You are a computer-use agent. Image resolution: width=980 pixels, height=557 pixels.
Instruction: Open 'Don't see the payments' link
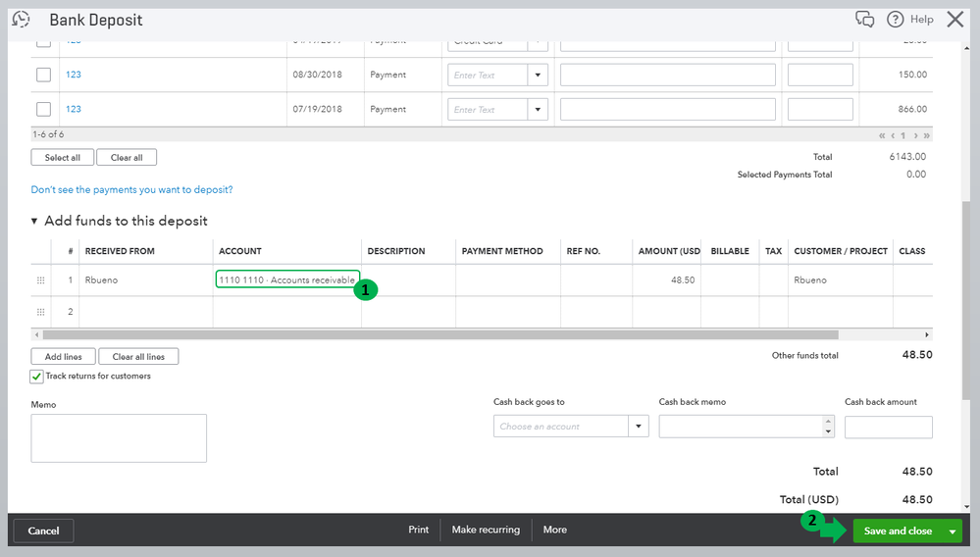[131, 190]
